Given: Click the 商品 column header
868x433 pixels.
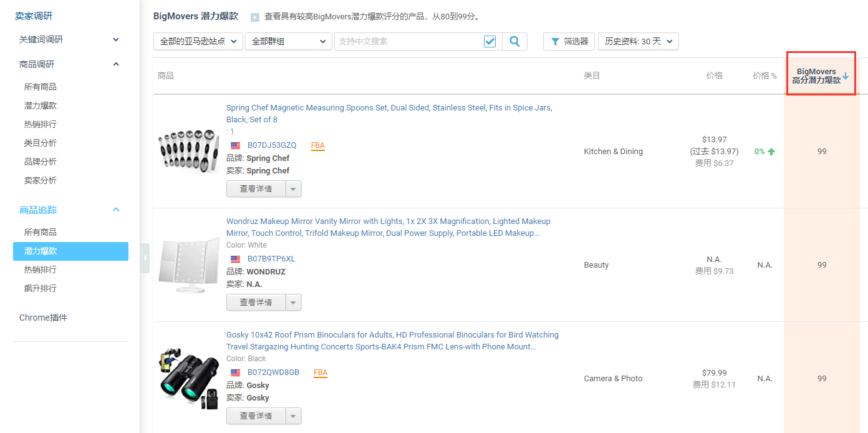Looking at the screenshot, I should coord(166,75).
